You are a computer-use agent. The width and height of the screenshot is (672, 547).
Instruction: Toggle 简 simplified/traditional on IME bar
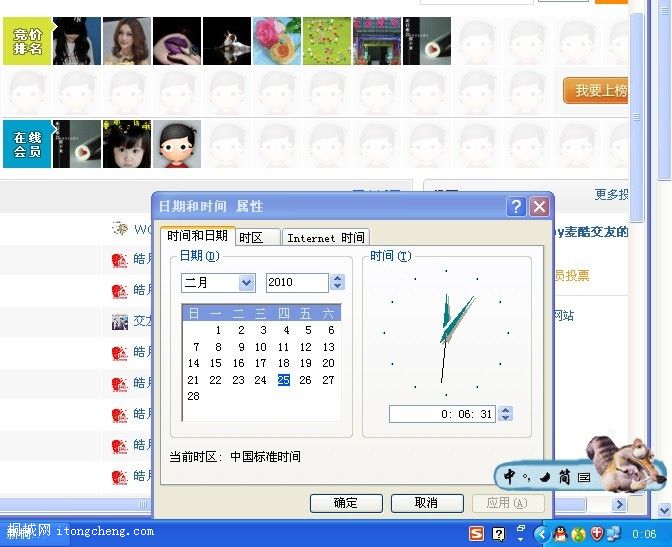click(x=564, y=478)
